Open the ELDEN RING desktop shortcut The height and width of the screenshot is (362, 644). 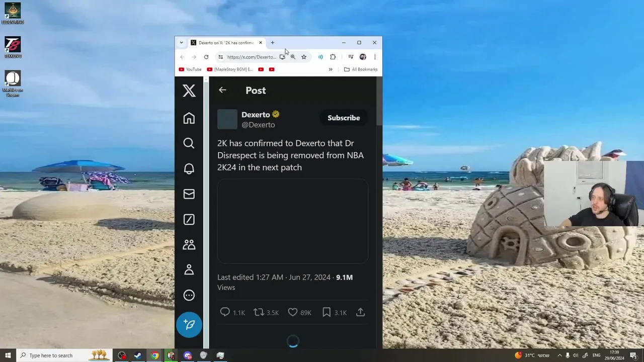coord(13,14)
